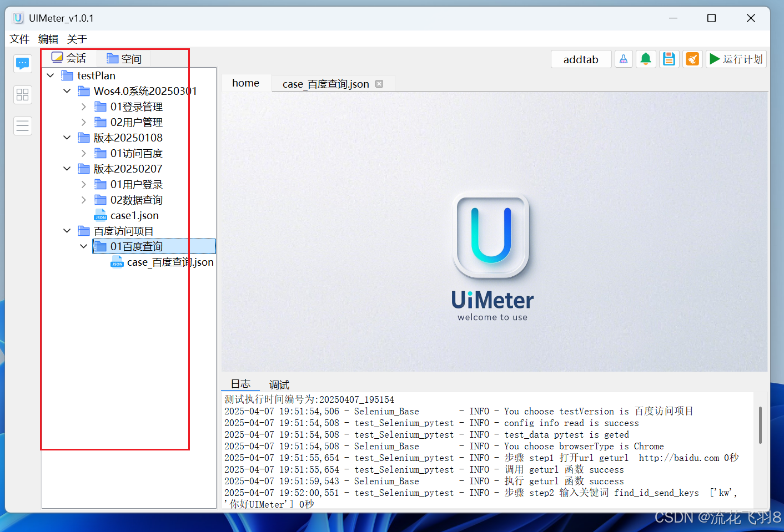Click log line 'browserType is Chrome'
The width and height of the screenshot is (784, 532).
pyautogui.click(x=444, y=446)
